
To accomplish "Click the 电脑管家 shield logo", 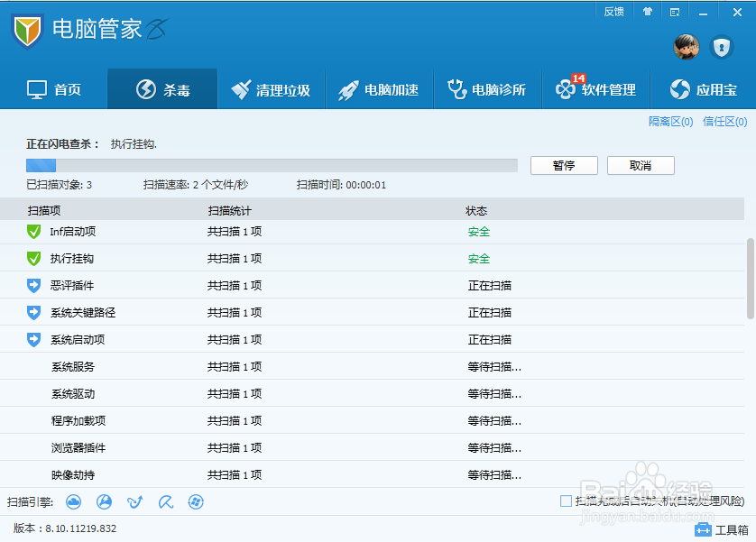I will (x=27, y=31).
